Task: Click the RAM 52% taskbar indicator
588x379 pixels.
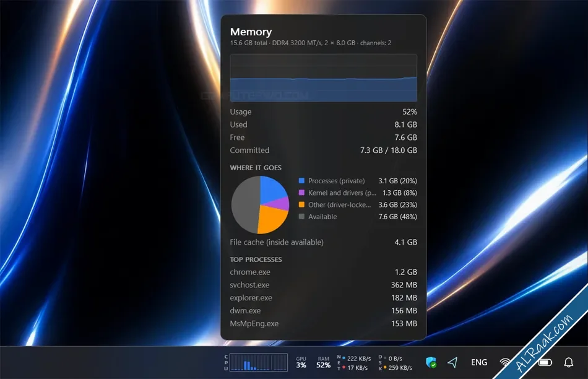Action: (323, 362)
